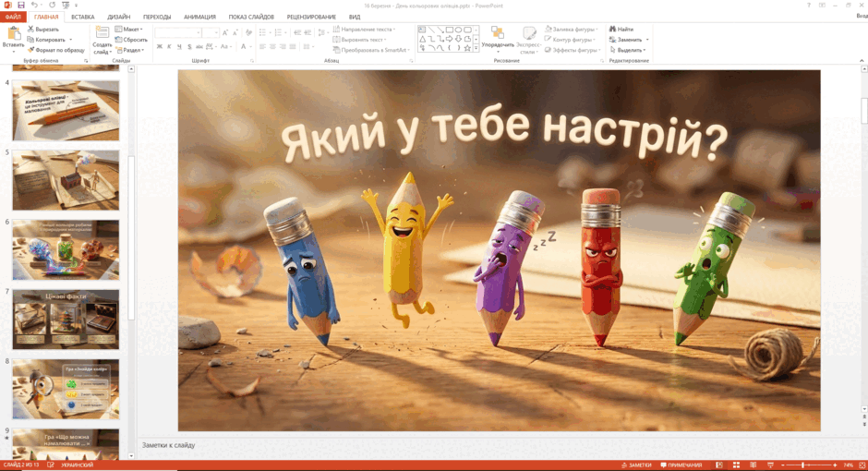868x471 pixels.
Task: Click Сбросить slide reset
Action: pyautogui.click(x=131, y=40)
